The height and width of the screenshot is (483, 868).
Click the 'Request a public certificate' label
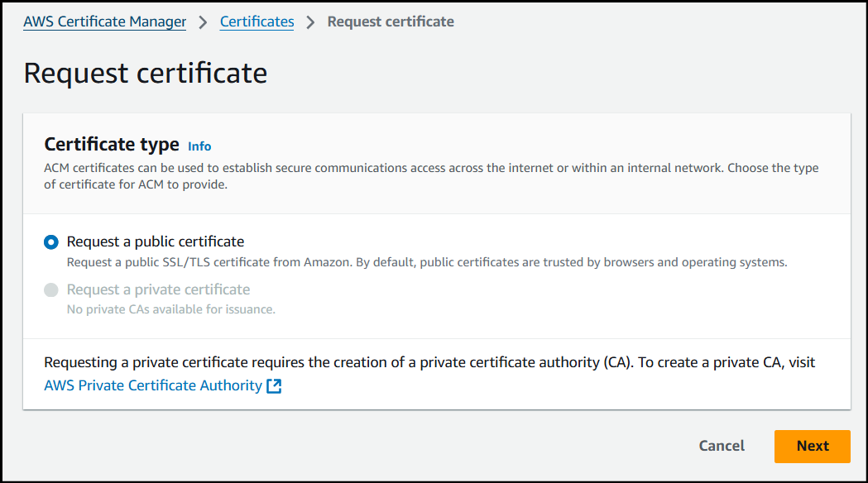tap(156, 241)
